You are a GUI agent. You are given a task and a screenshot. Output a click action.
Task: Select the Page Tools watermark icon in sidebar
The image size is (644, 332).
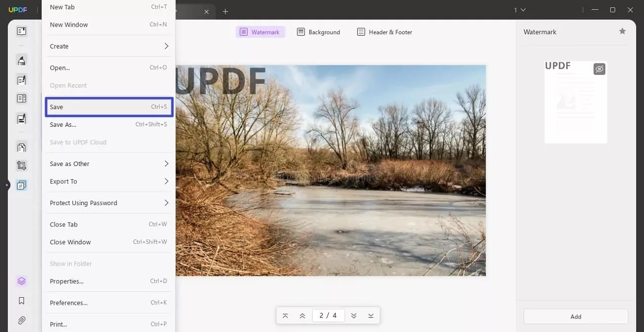pos(21,185)
